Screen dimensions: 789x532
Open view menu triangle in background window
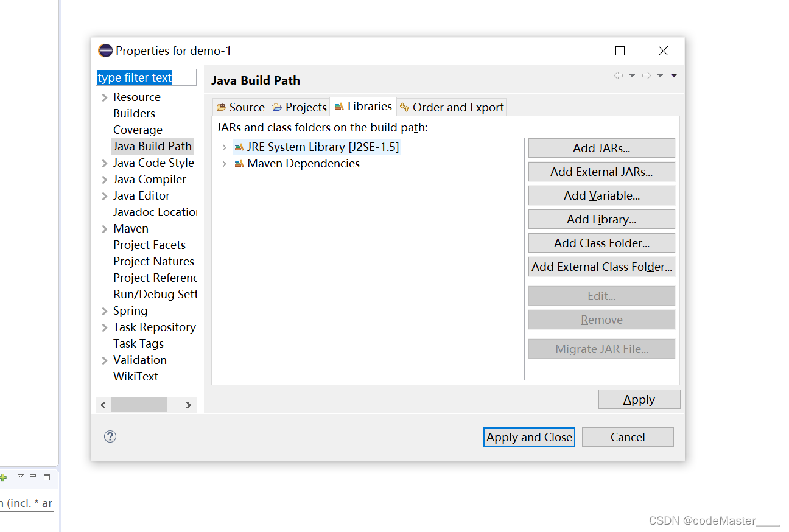[20, 476]
